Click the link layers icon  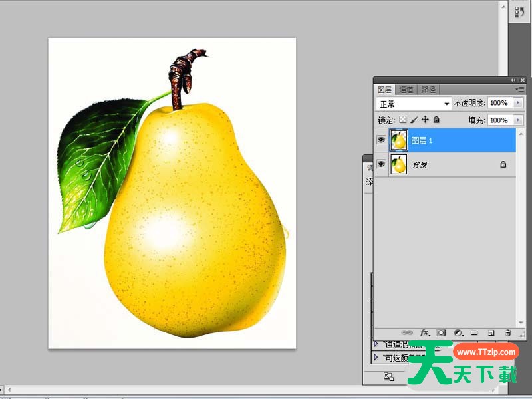tap(407, 332)
